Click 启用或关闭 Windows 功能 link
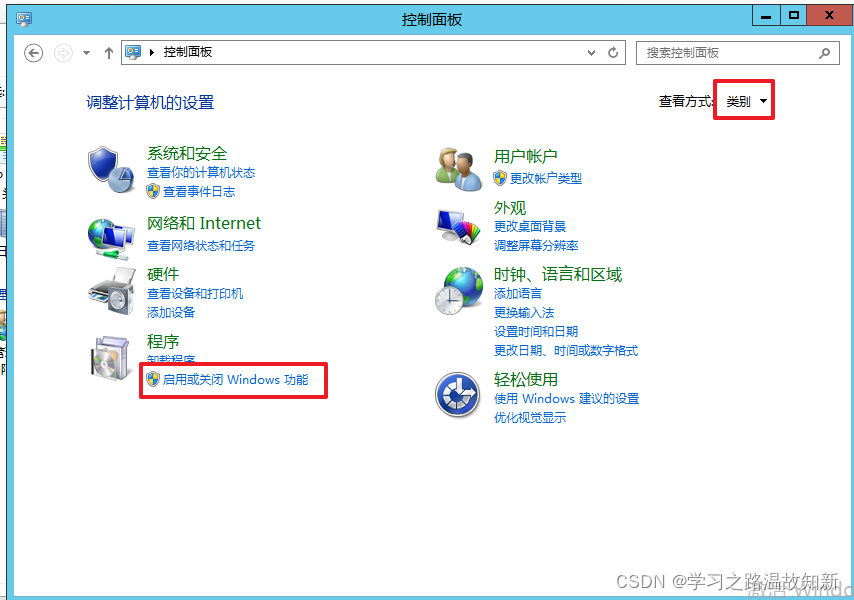The height and width of the screenshot is (600, 854). pos(235,379)
